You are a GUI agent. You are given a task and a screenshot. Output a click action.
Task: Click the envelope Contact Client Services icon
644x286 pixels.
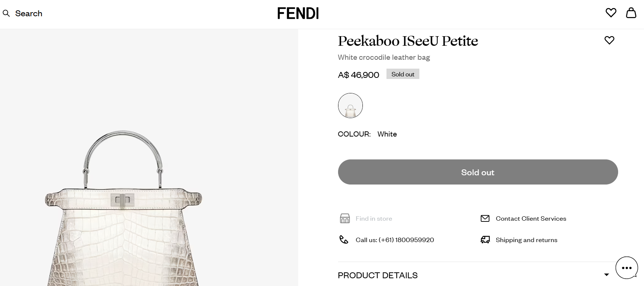coord(485,218)
